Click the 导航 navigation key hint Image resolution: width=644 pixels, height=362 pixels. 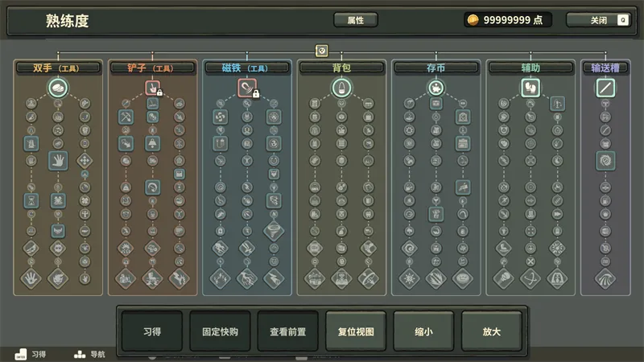click(x=89, y=354)
